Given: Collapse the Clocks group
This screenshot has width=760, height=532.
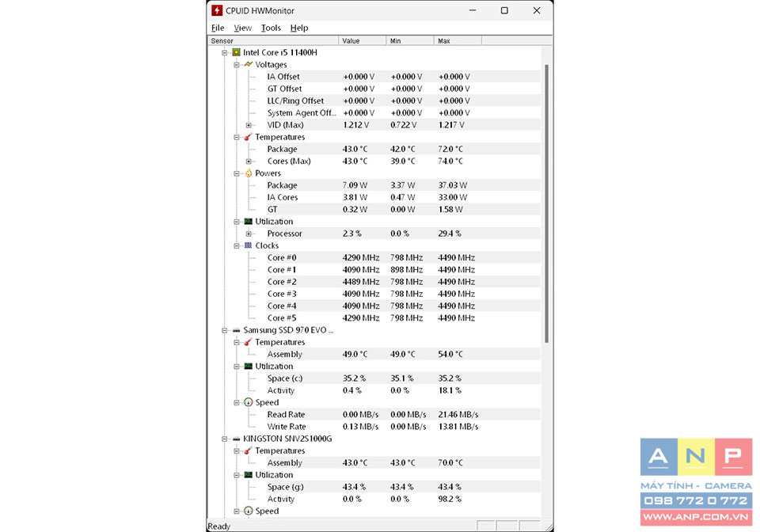Looking at the screenshot, I should 237,245.
